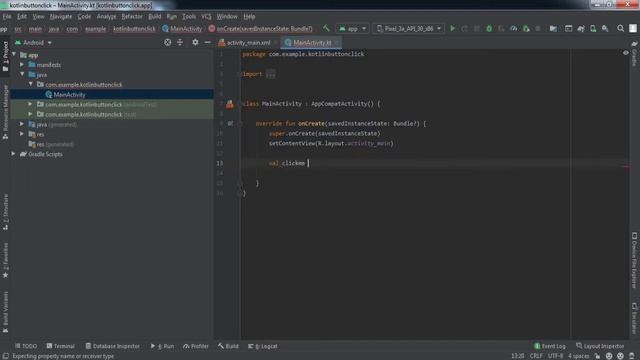Screen dimensions: 640x360
Task: Open the Database Inspector tool window
Action: tap(112, 346)
